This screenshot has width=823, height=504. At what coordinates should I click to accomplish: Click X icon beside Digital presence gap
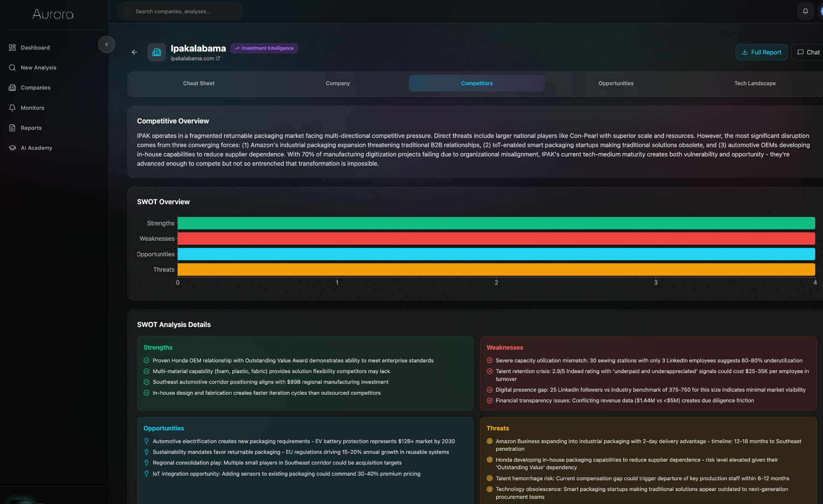pyautogui.click(x=490, y=390)
